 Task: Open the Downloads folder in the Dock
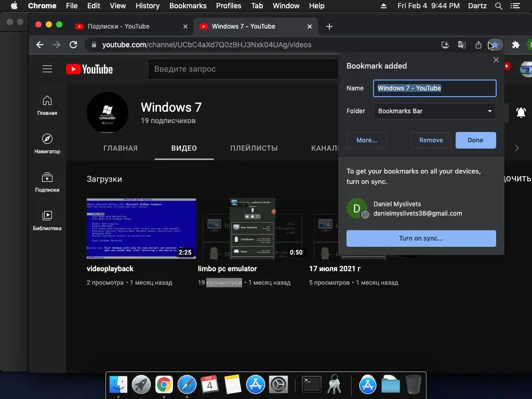[391, 385]
